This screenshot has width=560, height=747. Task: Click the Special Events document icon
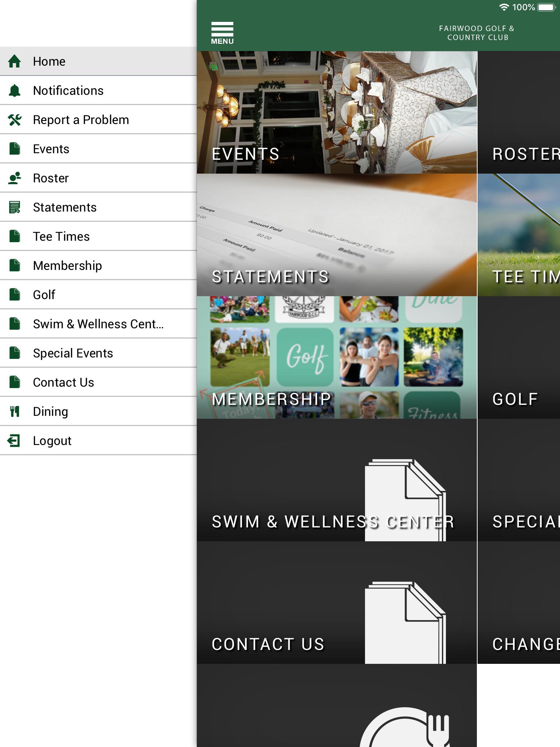15,353
